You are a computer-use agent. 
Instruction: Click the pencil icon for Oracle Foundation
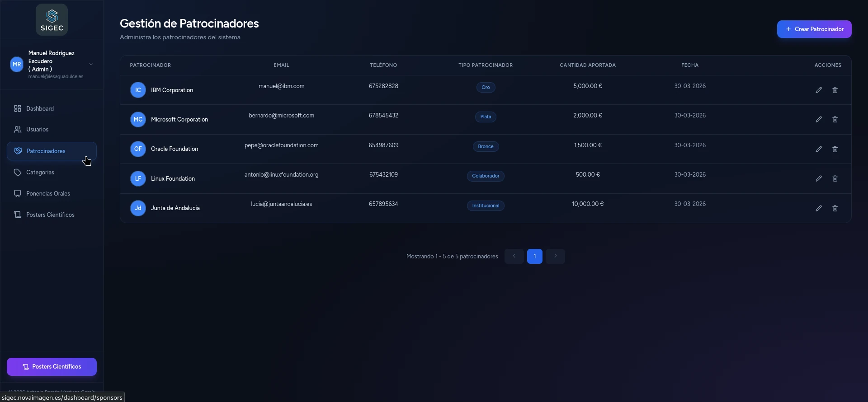[818, 149]
